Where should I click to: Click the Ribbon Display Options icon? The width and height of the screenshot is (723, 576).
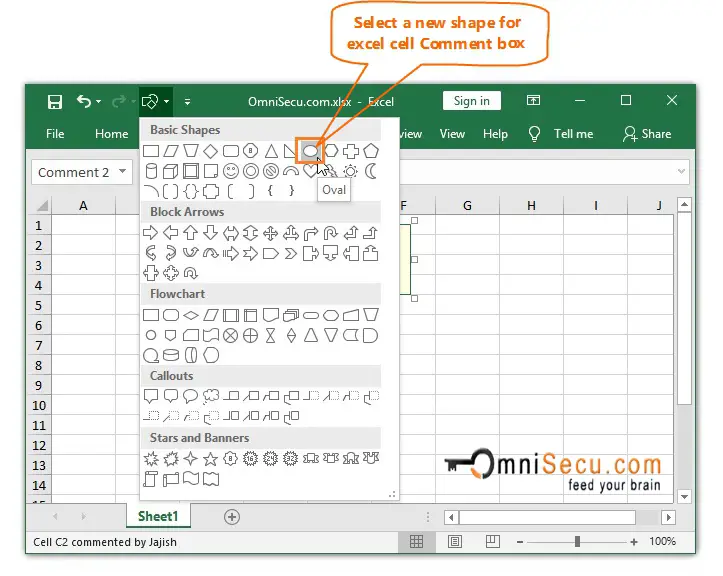point(533,100)
